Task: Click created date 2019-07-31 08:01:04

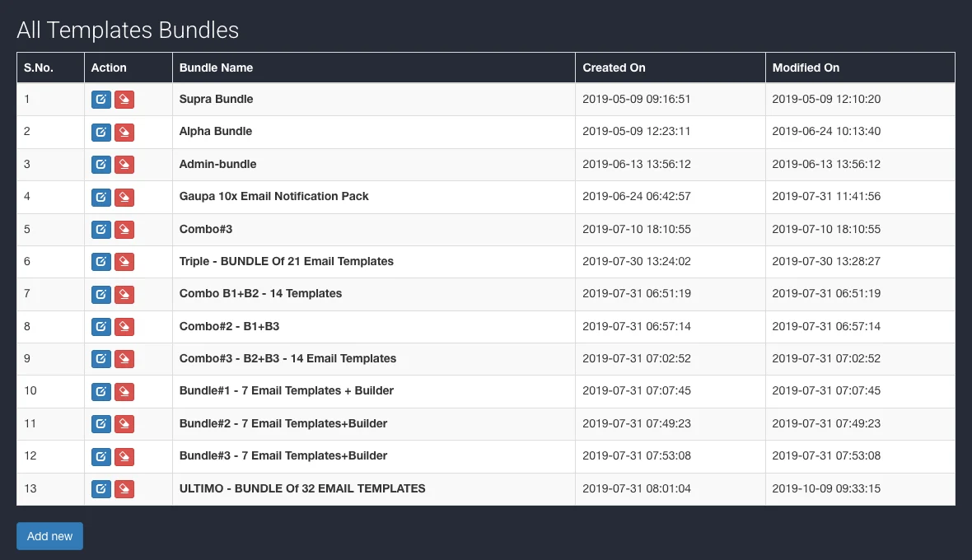Action: 637,488
